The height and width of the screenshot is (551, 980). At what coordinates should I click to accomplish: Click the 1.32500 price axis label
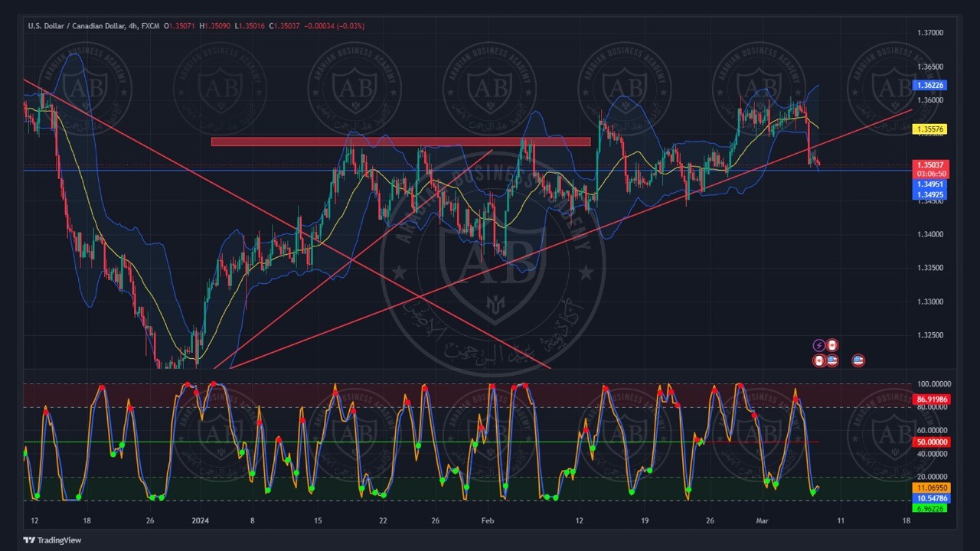tap(930, 335)
